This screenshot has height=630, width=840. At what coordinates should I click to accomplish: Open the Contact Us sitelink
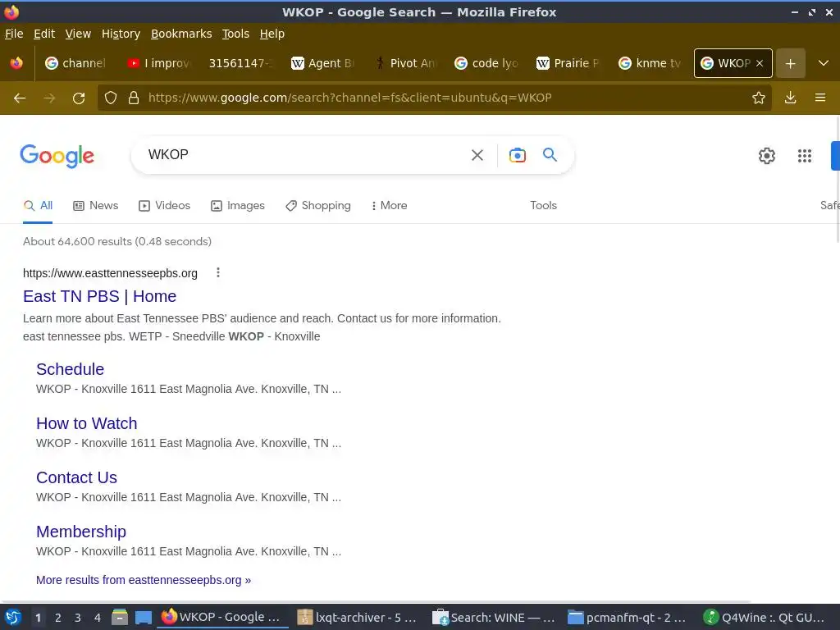click(76, 477)
